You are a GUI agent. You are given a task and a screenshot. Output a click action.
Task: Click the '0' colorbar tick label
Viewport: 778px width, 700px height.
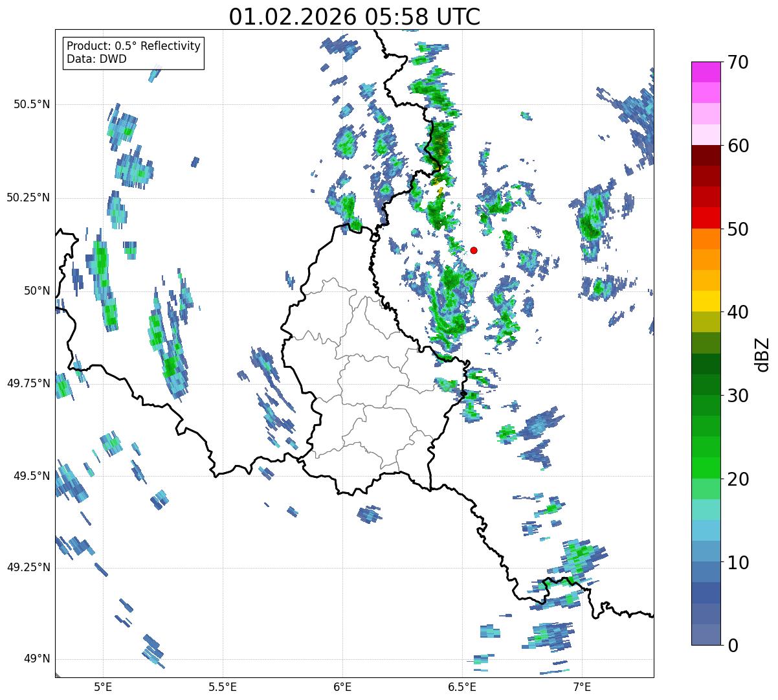click(733, 646)
